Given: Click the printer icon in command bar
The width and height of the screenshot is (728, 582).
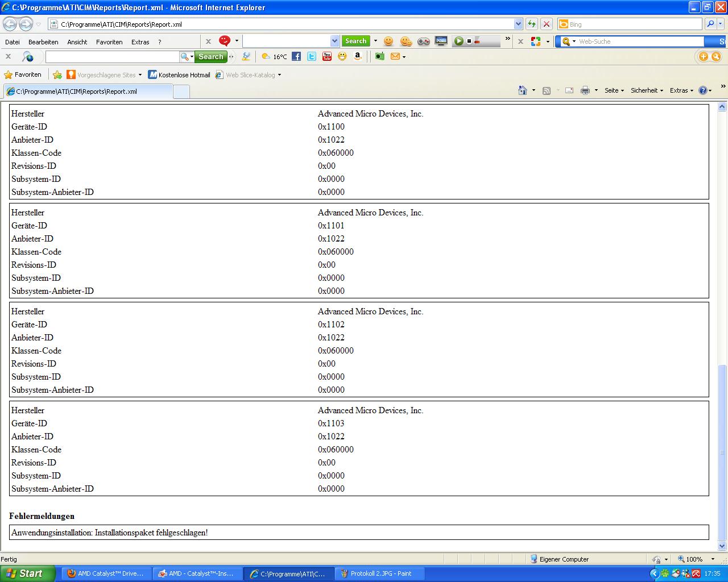Looking at the screenshot, I should [x=585, y=90].
